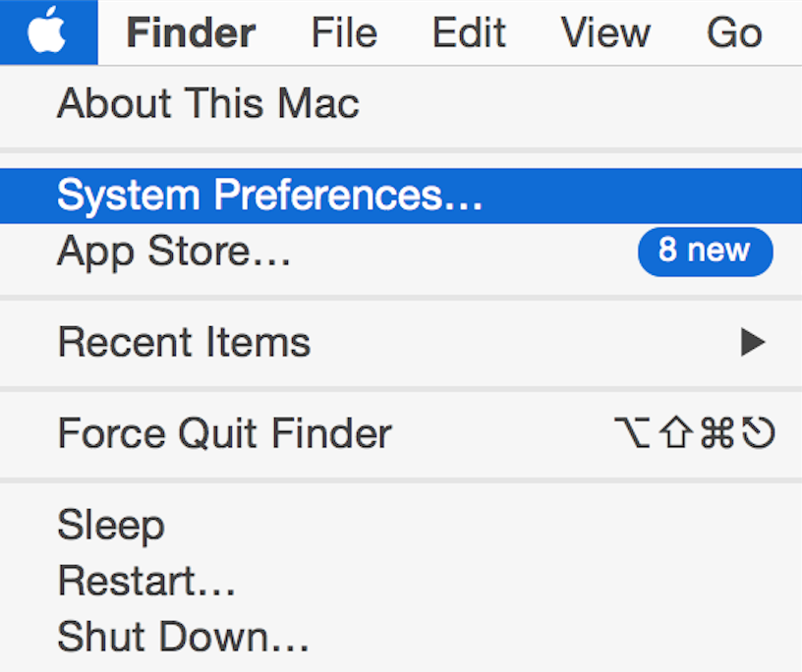Click the Command key symbol in shortcut
Viewport: 802px width, 672px height.
click(x=717, y=433)
